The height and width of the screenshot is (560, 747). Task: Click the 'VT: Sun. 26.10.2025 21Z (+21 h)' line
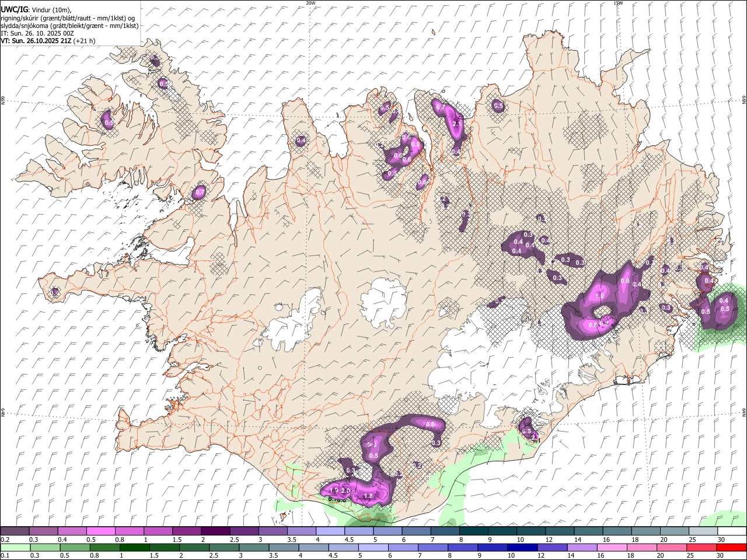click(48, 41)
